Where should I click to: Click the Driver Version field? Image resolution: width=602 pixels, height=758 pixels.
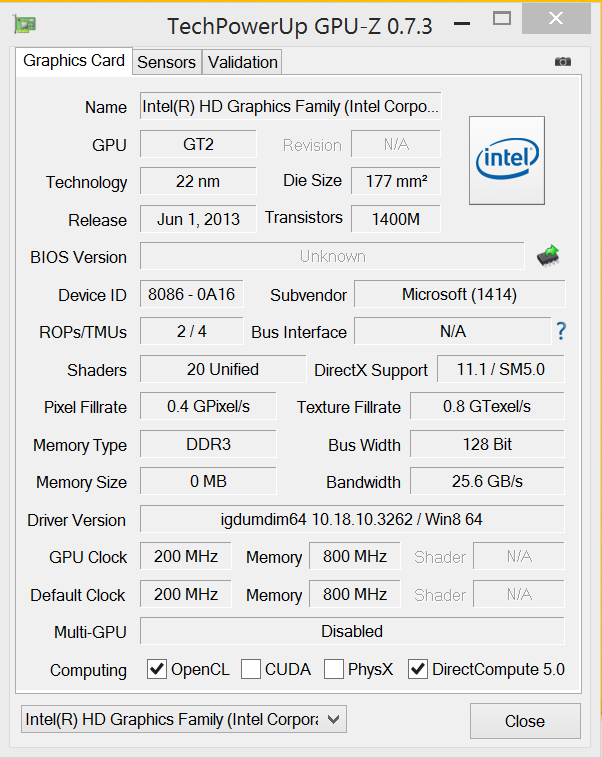[352, 520]
